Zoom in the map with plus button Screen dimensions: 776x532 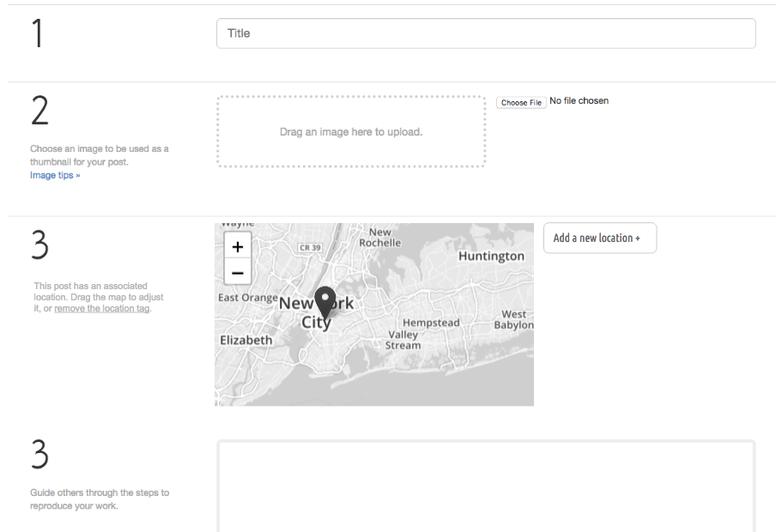pos(238,246)
